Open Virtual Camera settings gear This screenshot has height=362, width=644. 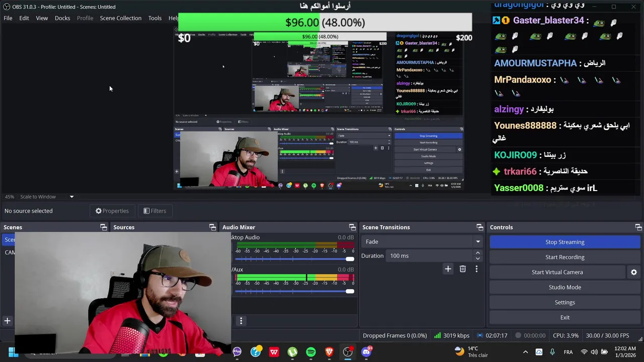coord(634,272)
